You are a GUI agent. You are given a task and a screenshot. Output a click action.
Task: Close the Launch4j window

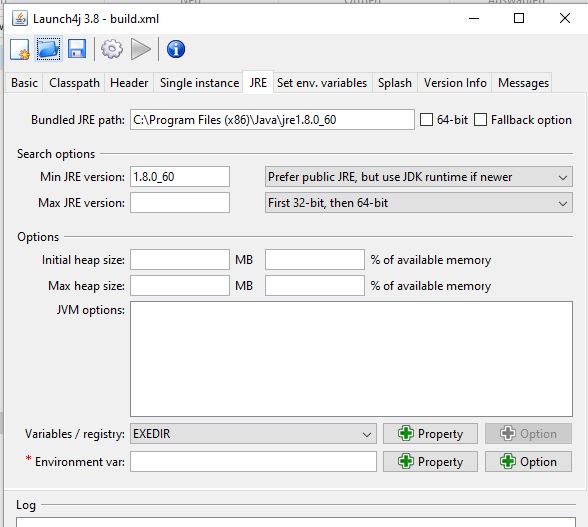[565, 18]
